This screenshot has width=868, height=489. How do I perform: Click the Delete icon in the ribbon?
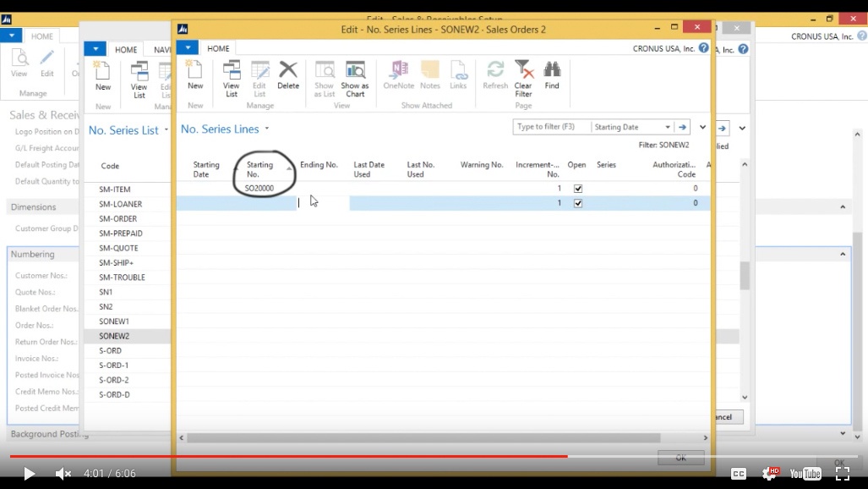point(288,74)
